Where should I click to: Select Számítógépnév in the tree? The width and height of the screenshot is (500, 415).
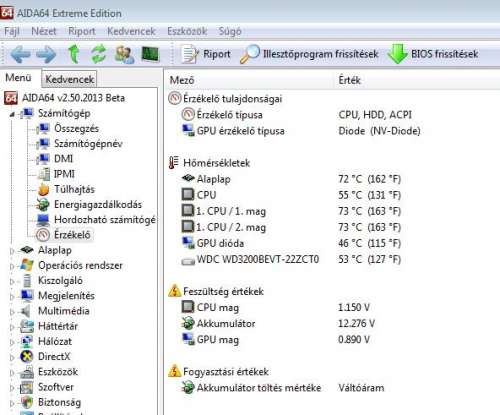pos(79,144)
